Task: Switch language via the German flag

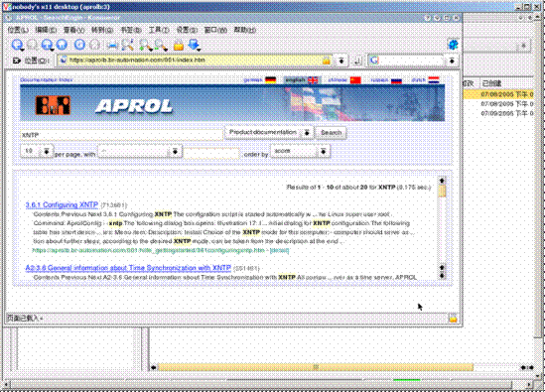Action: click(270, 80)
